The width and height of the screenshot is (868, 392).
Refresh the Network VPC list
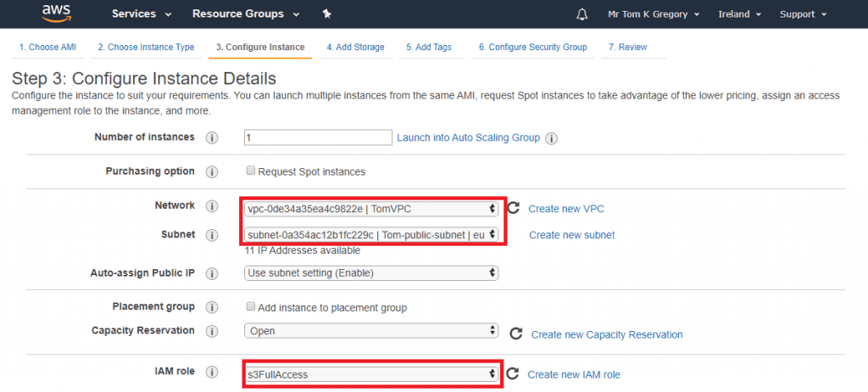click(513, 208)
